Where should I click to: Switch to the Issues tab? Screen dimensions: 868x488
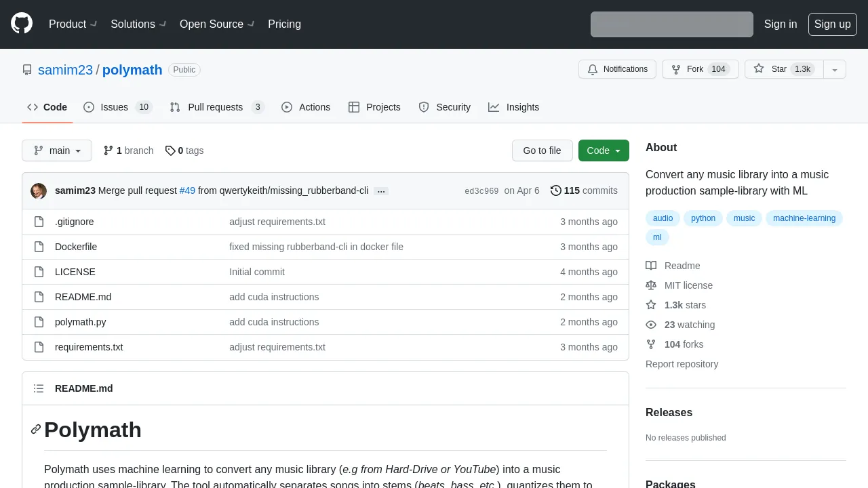point(118,107)
